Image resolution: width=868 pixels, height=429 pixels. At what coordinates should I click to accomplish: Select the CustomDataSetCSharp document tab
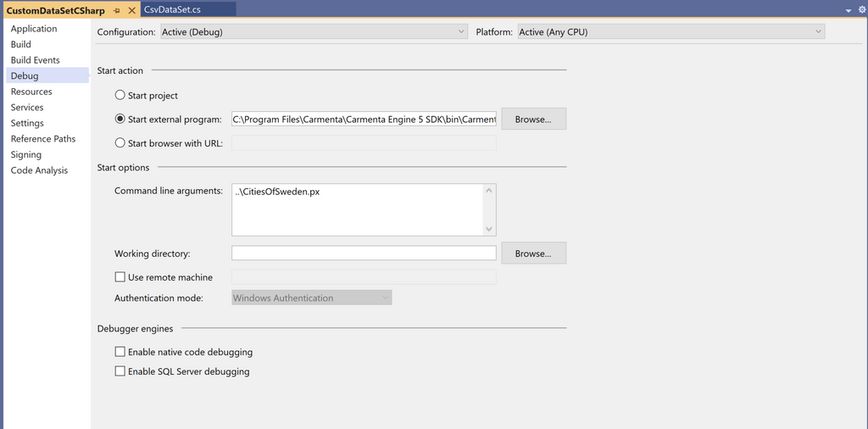click(x=55, y=10)
